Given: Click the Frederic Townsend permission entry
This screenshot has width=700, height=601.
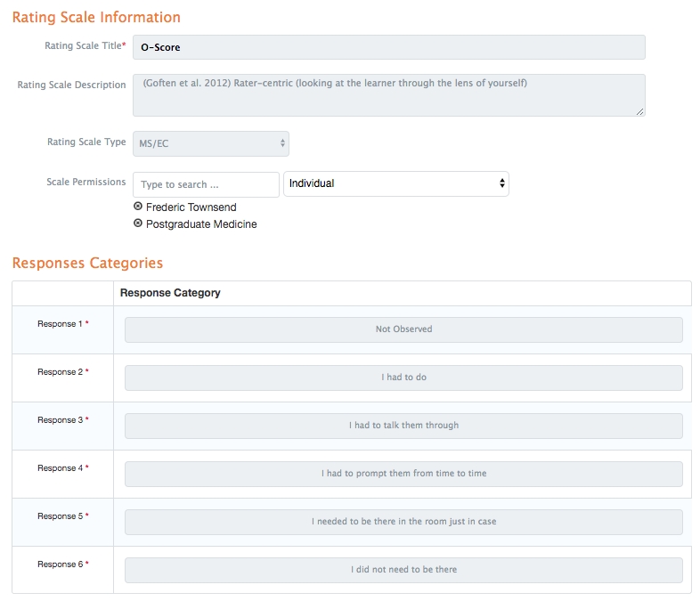Looking at the screenshot, I should click(x=191, y=207).
